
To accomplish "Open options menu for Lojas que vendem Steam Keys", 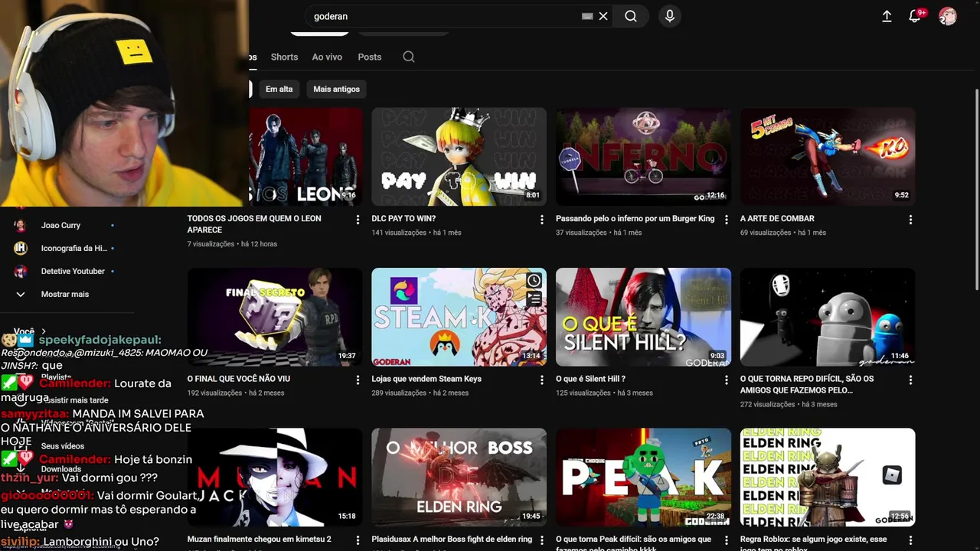I will coord(542,380).
